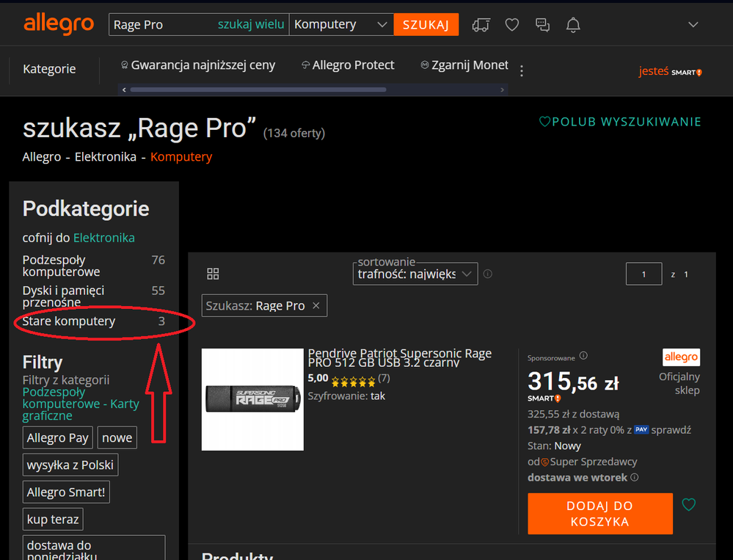
Task: Open favorites heart icon in header
Action: coord(512,25)
